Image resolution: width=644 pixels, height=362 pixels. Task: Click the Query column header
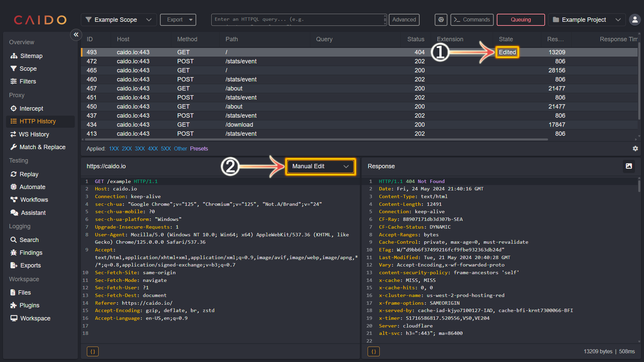[324, 39]
